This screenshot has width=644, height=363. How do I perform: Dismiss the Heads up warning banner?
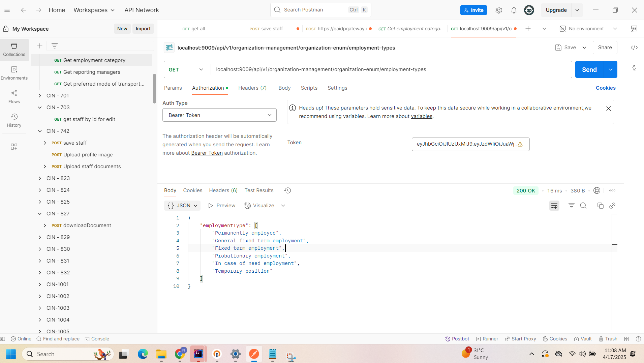pos(609,109)
